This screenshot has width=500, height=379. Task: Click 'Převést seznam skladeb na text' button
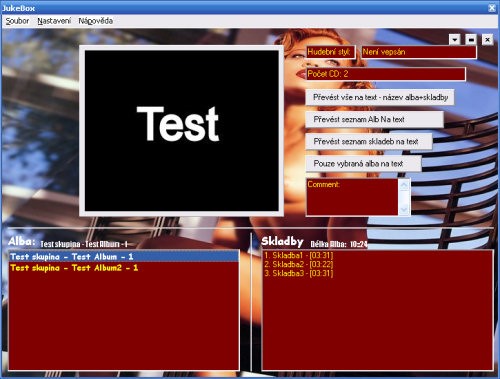tap(369, 141)
